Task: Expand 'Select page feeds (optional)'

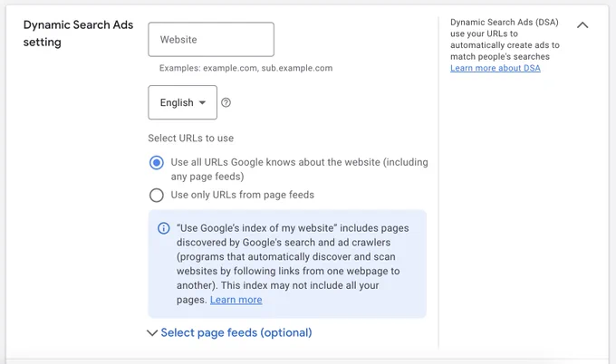Action: click(x=236, y=332)
